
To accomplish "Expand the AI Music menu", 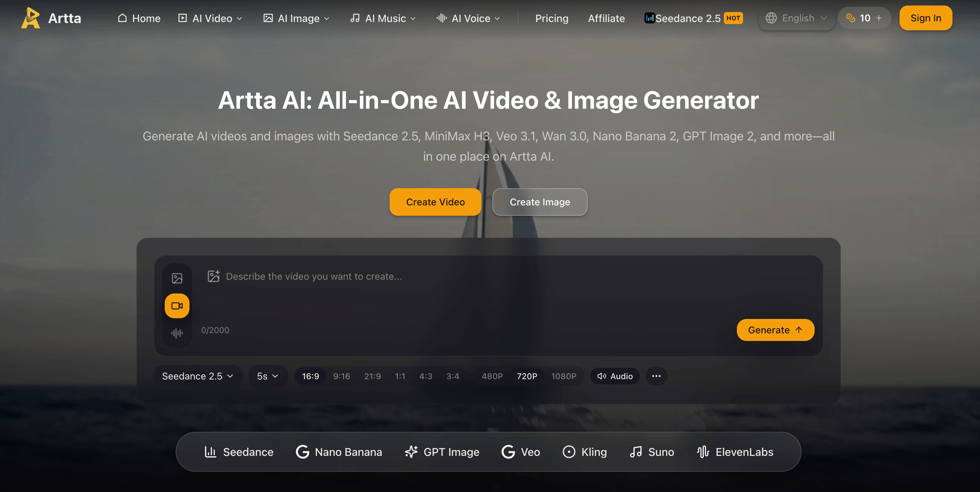I will (383, 18).
